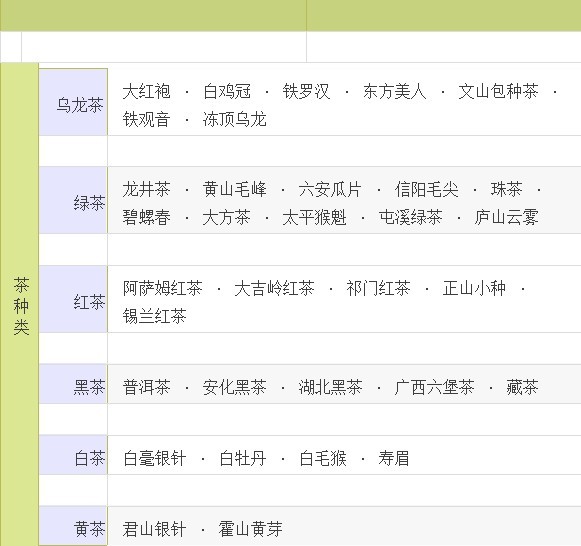The image size is (581, 546).
Task: Select the 白毫银针 link
Action: click(x=155, y=458)
